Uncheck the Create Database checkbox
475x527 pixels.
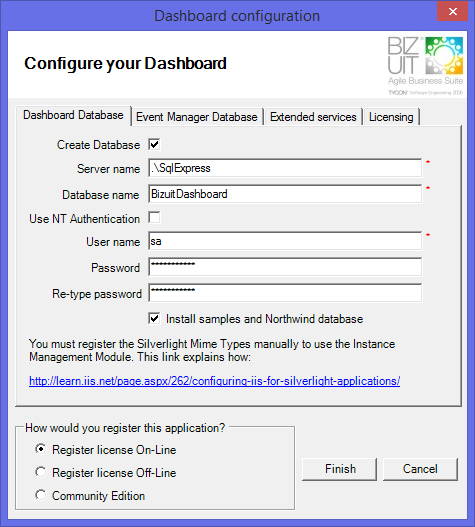click(x=154, y=145)
